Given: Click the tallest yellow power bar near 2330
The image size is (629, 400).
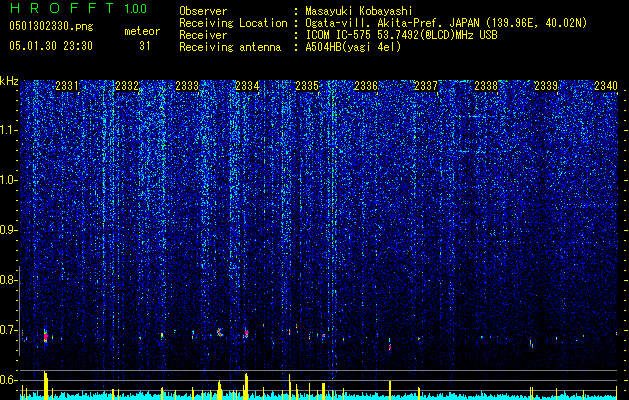Looking at the screenshot, I should [x=46, y=386].
